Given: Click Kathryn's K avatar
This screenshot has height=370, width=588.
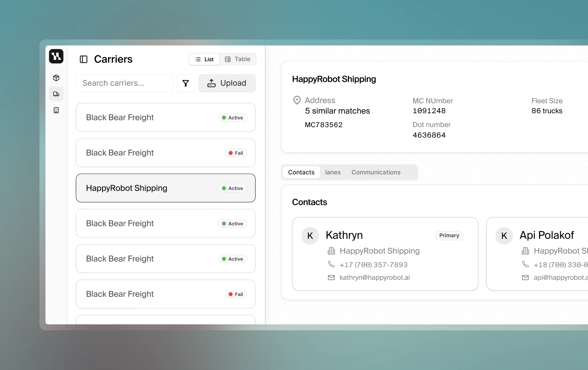Looking at the screenshot, I should (310, 236).
